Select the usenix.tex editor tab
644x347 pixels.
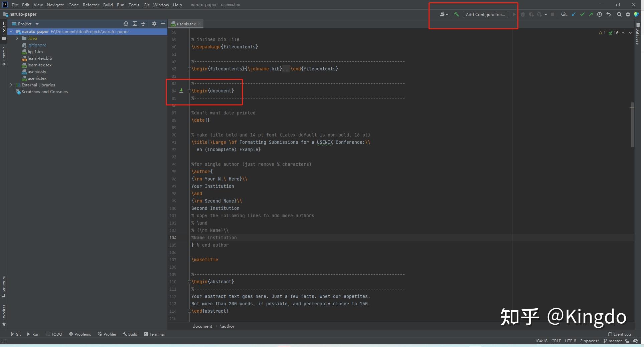click(x=186, y=24)
